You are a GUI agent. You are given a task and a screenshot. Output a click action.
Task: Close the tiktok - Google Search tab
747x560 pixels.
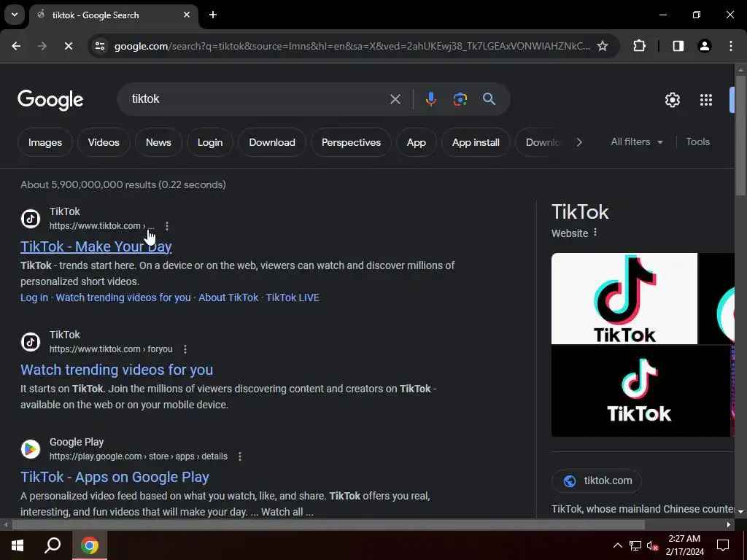pyautogui.click(x=187, y=15)
